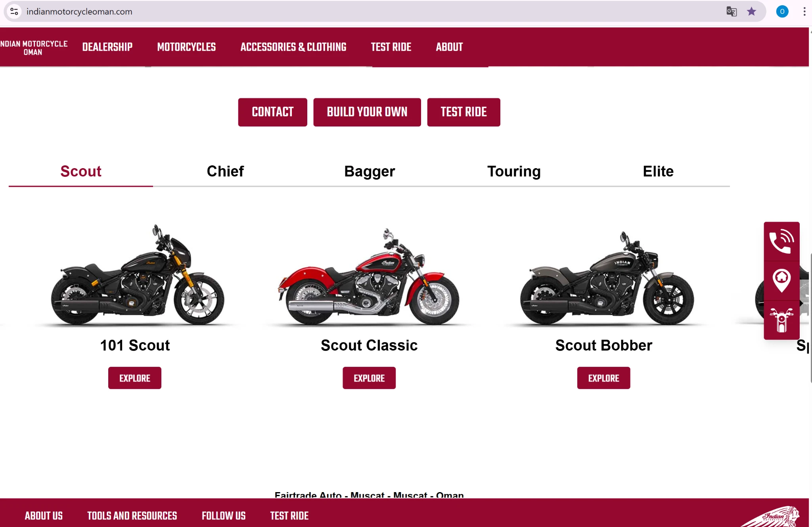Open the Follow Us footer link
The image size is (812, 527).
(224, 516)
